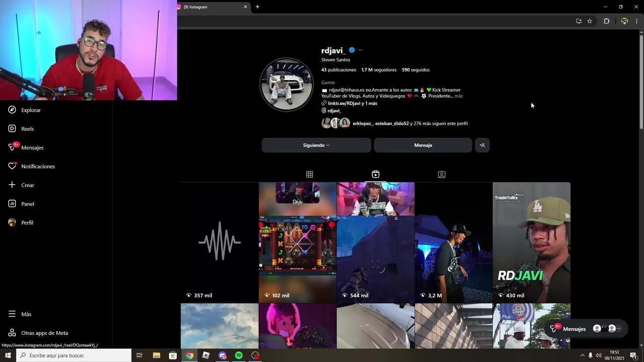644x362 pixels.
Task: View the 590 seguidos list
Action: 416,70
